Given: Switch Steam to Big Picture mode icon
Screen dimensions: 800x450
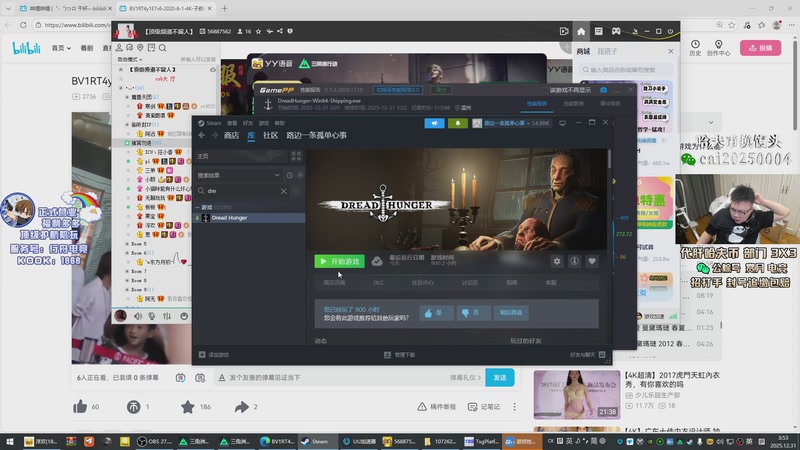Looking at the screenshot, I should (x=562, y=123).
